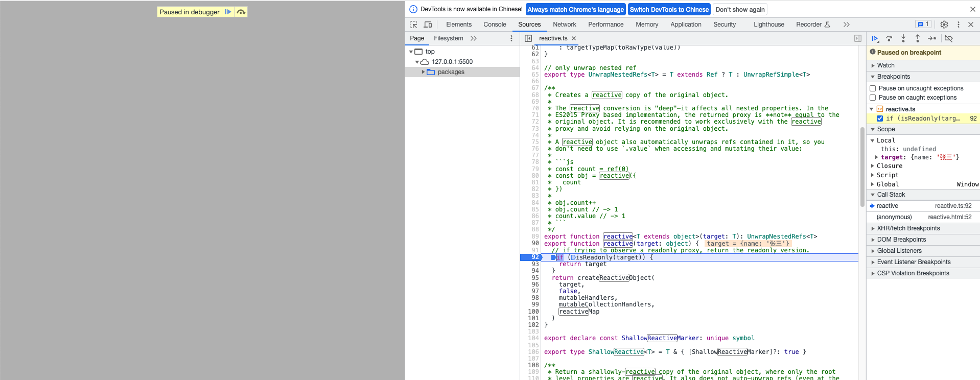Switch to the Memory tab
The height and width of the screenshot is (380, 980).
coord(647,25)
